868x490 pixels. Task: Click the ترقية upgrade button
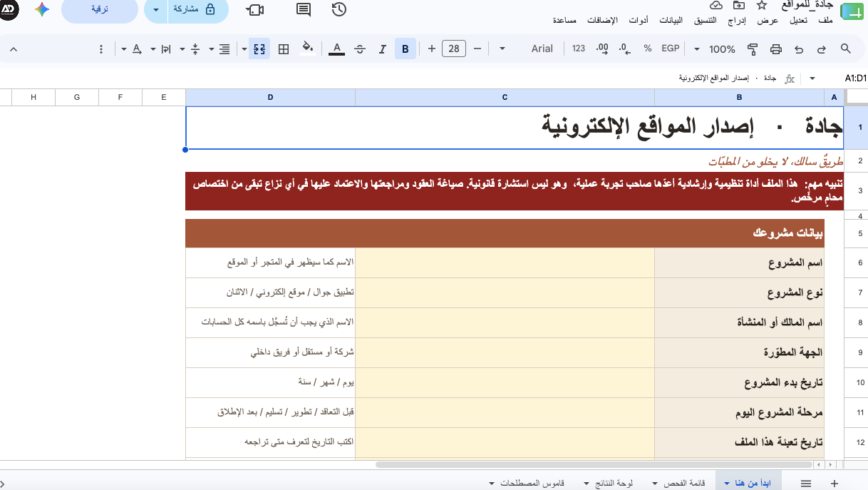[x=99, y=10]
